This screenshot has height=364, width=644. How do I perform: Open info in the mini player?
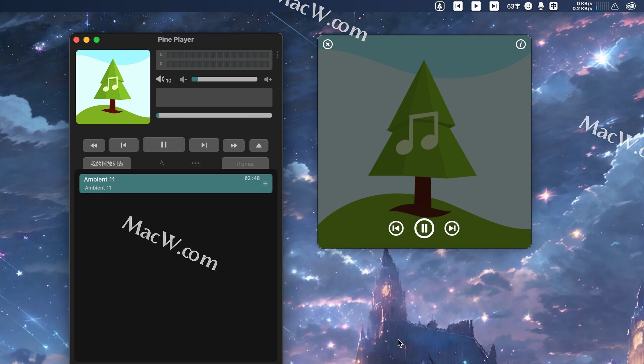521,44
